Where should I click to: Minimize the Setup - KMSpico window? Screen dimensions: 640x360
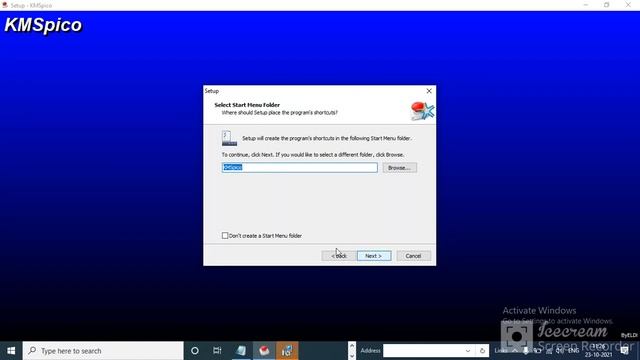(586, 5)
